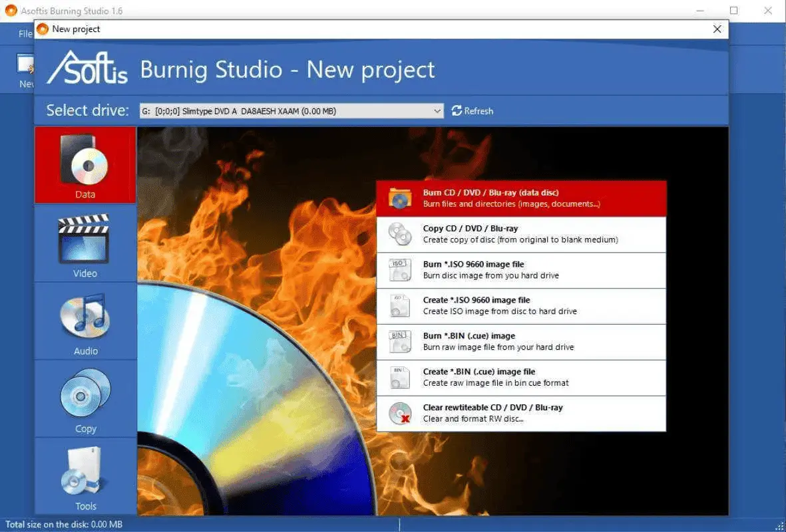Screen dimensions: 786x532
Task: Click 'Burn raw image file from your hard drive'
Action: [x=498, y=347]
